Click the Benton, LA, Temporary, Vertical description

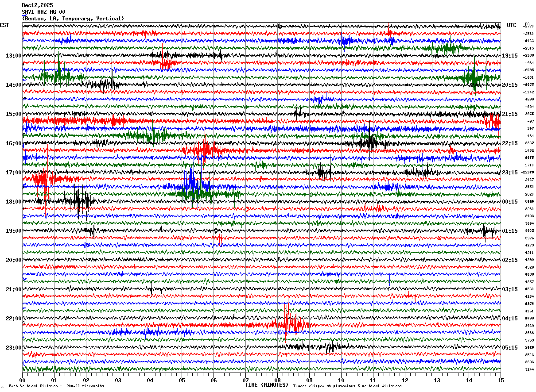point(73,19)
